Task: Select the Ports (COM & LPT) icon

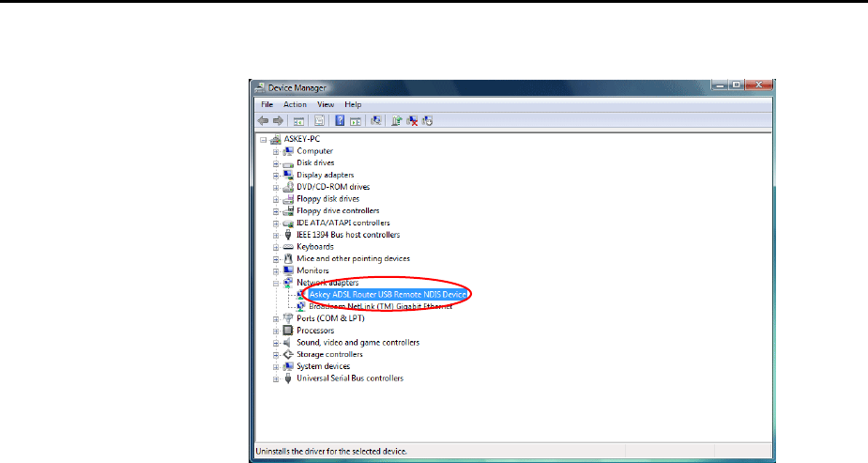Action: click(x=288, y=318)
